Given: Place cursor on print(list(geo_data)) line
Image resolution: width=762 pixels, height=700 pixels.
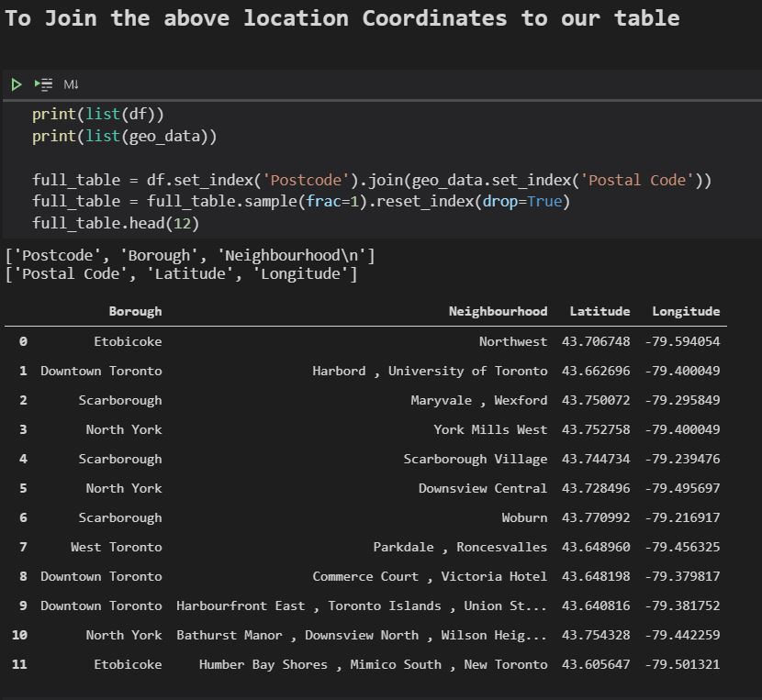Looking at the screenshot, I should [125, 136].
